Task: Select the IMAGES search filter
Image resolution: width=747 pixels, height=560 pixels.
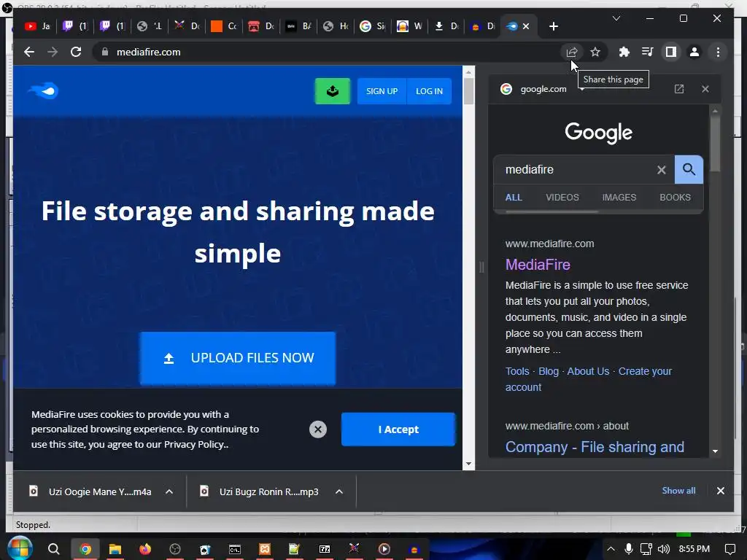Action: tap(619, 197)
